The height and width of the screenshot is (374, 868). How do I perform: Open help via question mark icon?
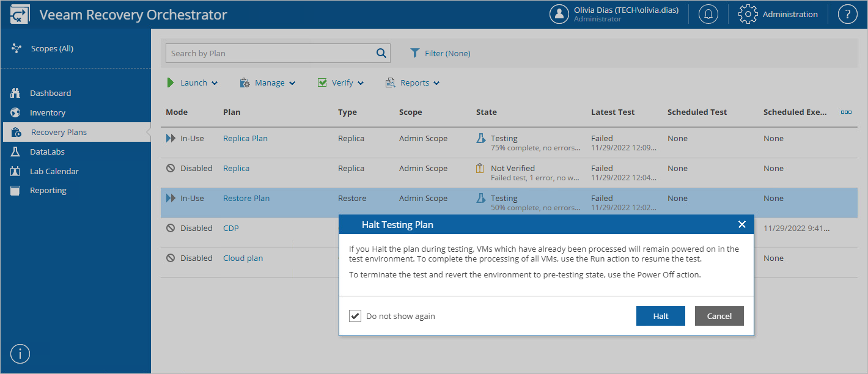847,15
